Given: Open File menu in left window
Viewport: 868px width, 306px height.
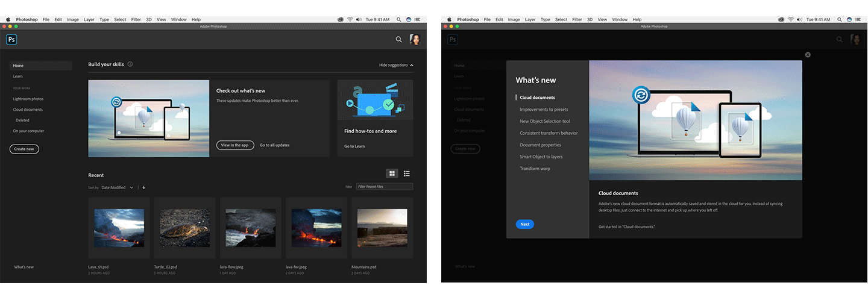Looking at the screenshot, I should pyautogui.click(x=46, y=19).
